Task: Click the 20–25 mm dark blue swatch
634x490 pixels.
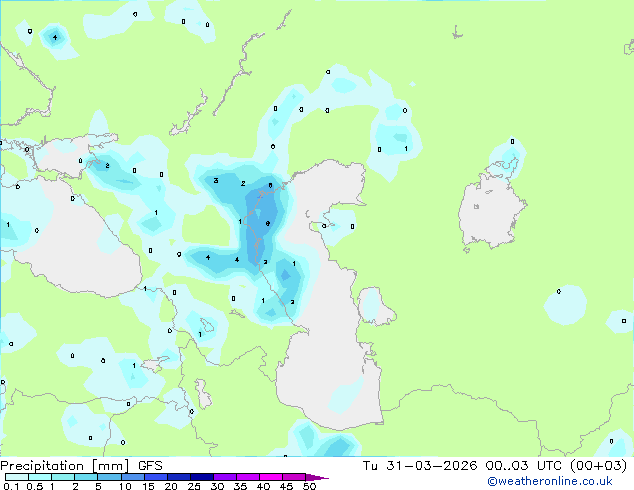Action: click(x=179, y=477)
